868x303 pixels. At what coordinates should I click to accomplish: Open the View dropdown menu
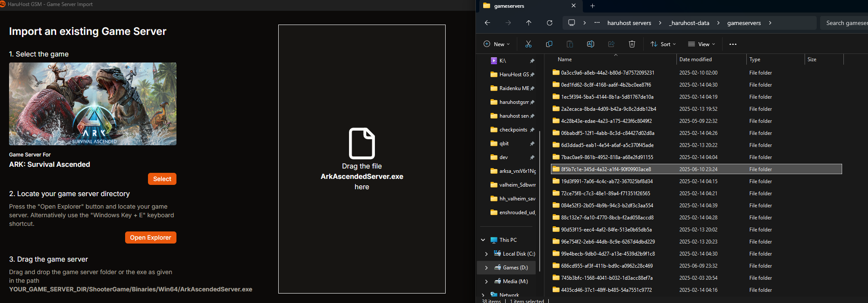pyautogui.click(x=701, y=44)
